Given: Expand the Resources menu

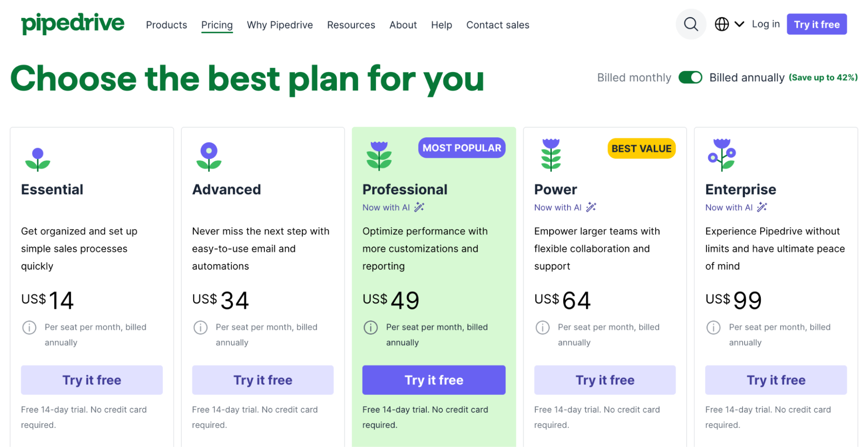Looking at the screenshot, I should (351, 25).
